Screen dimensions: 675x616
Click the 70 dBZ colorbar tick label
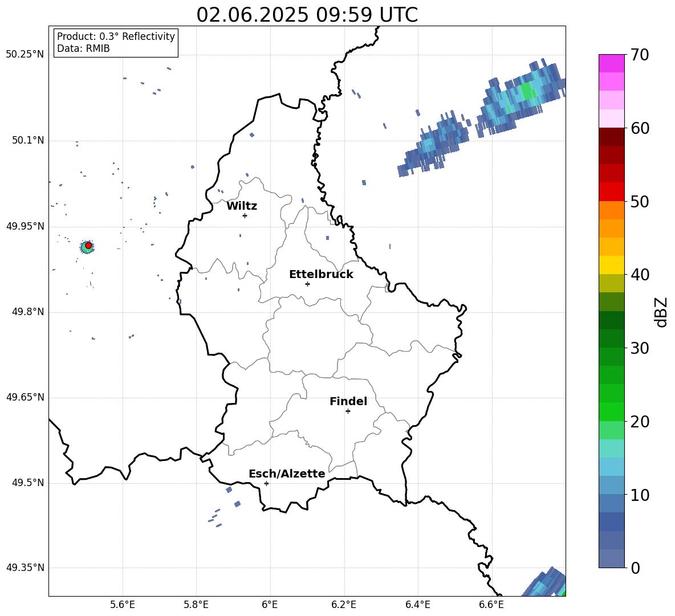[x=640, y=55]
